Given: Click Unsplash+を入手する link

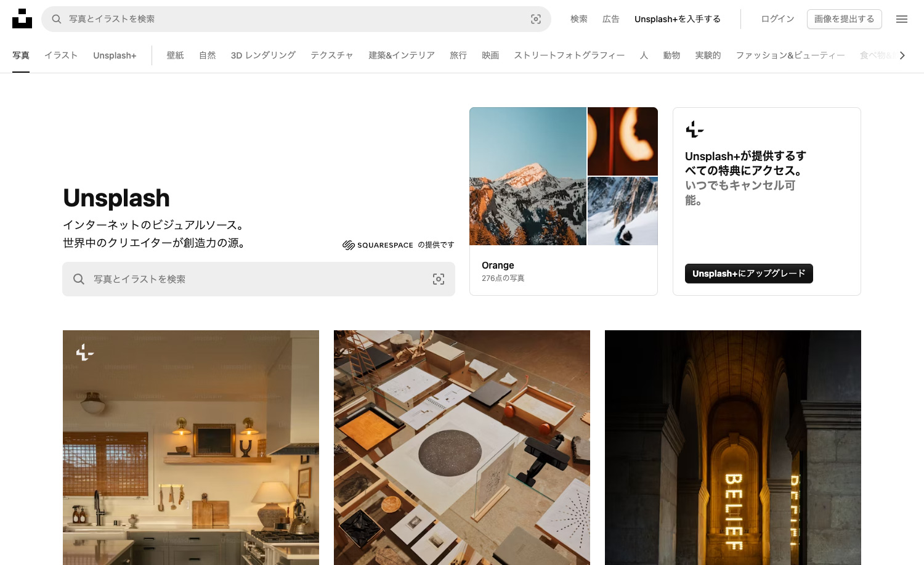Looking at the screenshot, I should (x=678, y=19).
